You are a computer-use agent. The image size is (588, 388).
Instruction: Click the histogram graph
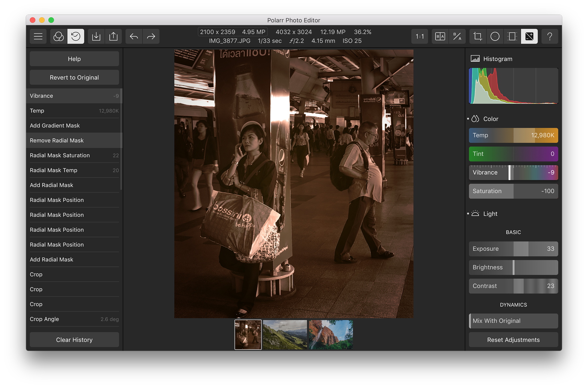(x=514, y=86)
